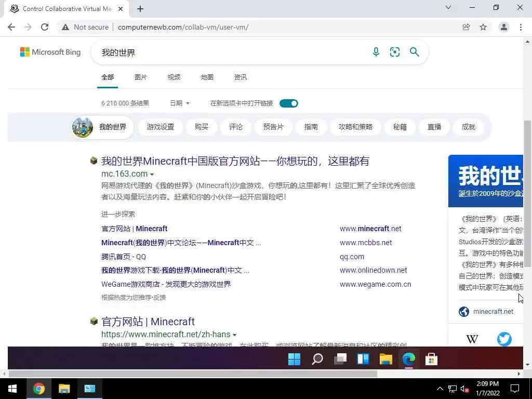532x399 pixels.
Task: Open a new Chrome tab
Action: [140, 9]
